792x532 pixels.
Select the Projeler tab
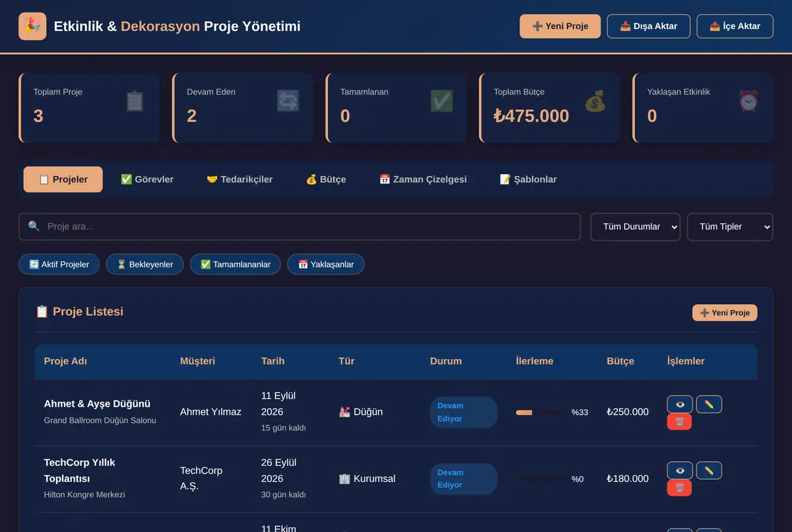pos(63,180)
